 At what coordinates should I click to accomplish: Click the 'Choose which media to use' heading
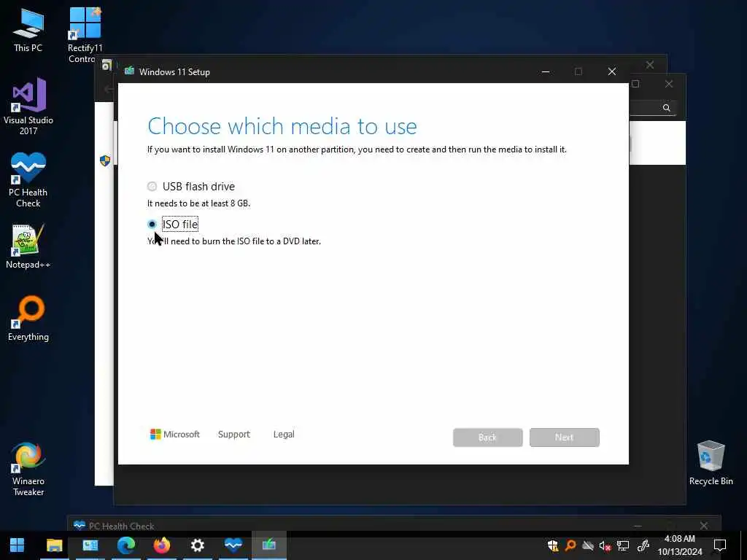(x=282, y=127)
